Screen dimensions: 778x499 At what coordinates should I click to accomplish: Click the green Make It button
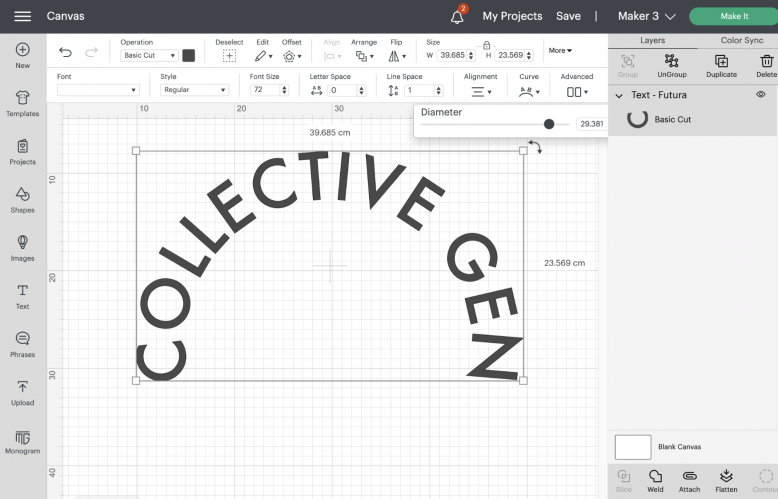(733, 16)
